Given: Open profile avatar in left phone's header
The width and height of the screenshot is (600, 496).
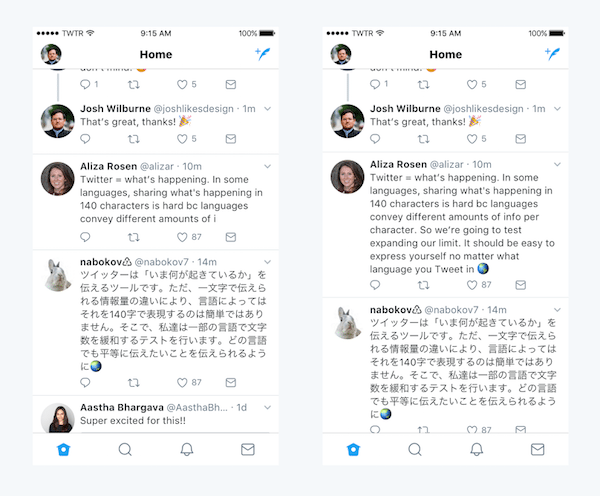Looking at the screenshot, I should tap(51, 54).
